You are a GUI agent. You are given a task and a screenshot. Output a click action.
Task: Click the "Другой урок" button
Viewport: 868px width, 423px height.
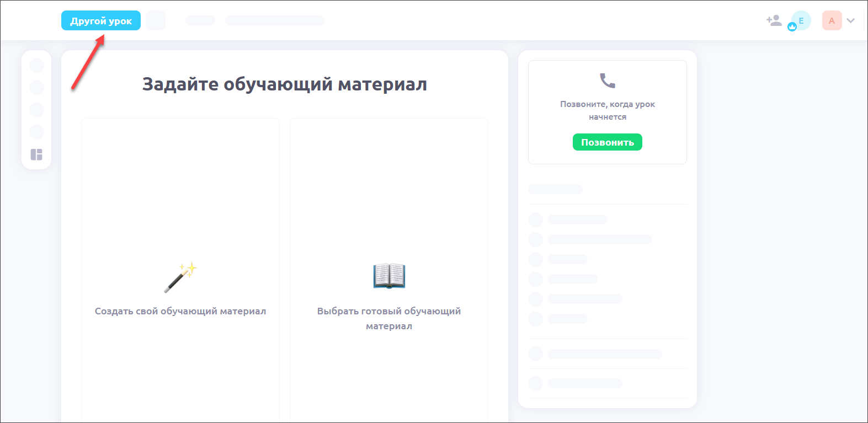101,21
